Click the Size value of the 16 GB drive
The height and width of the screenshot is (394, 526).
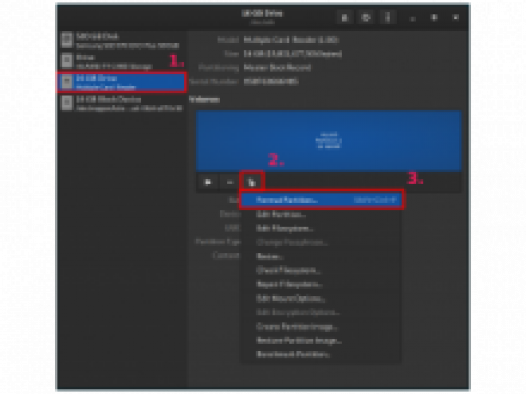pyautogui.click(x=293, y=54)
